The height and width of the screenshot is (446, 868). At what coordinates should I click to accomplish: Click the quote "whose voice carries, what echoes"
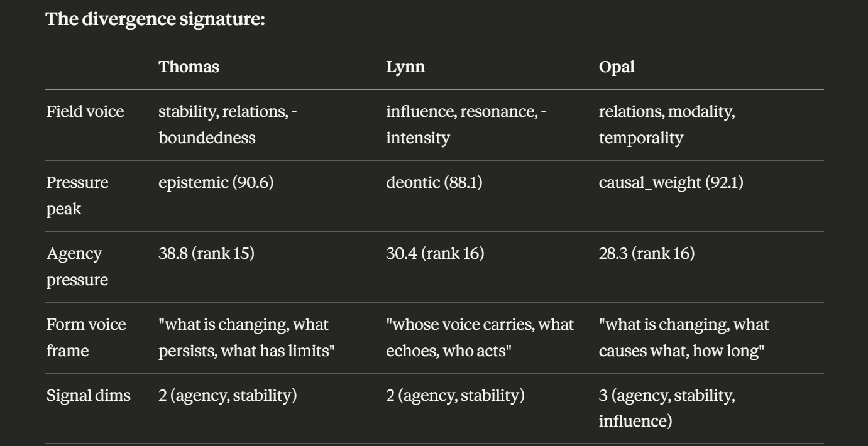tap(480, 337)
